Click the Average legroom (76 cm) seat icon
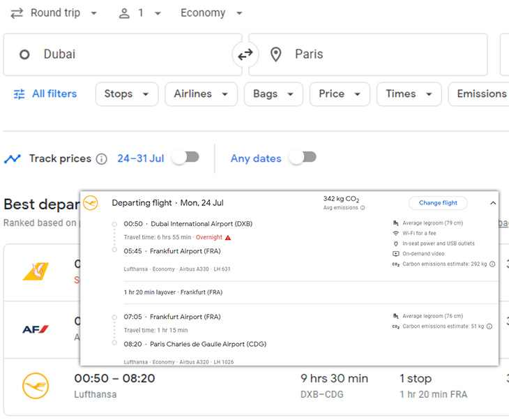 pos(396,316)
